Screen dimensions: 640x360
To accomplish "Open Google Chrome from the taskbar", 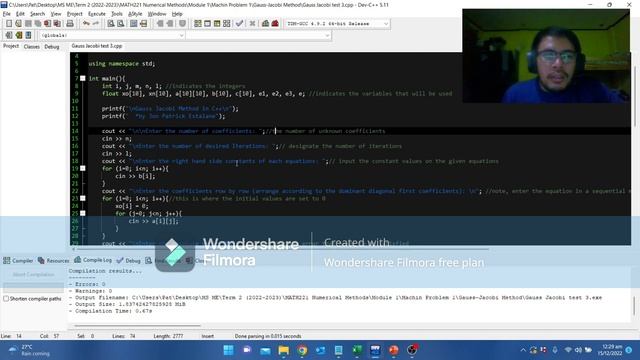I will [x=302, y=350].
